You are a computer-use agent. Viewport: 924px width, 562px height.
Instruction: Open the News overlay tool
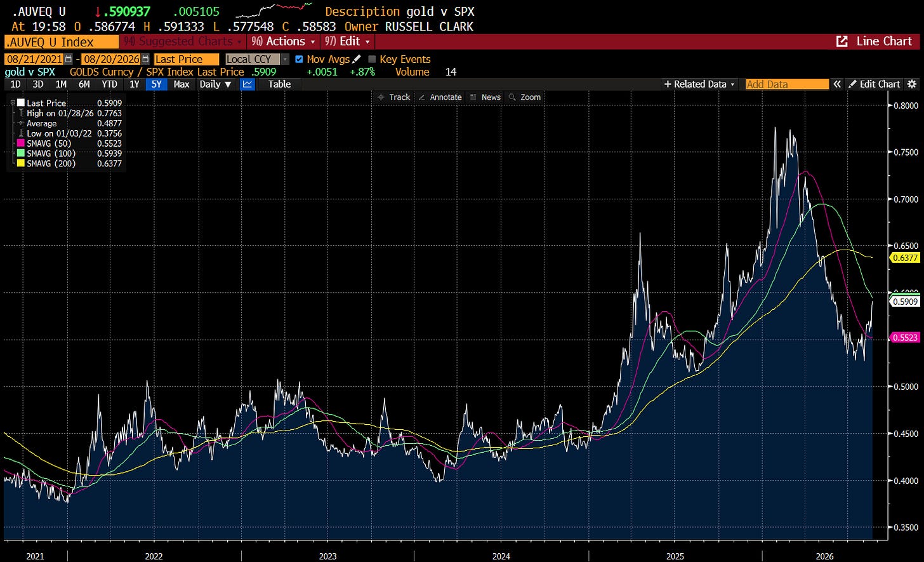(x=485, y=97)
